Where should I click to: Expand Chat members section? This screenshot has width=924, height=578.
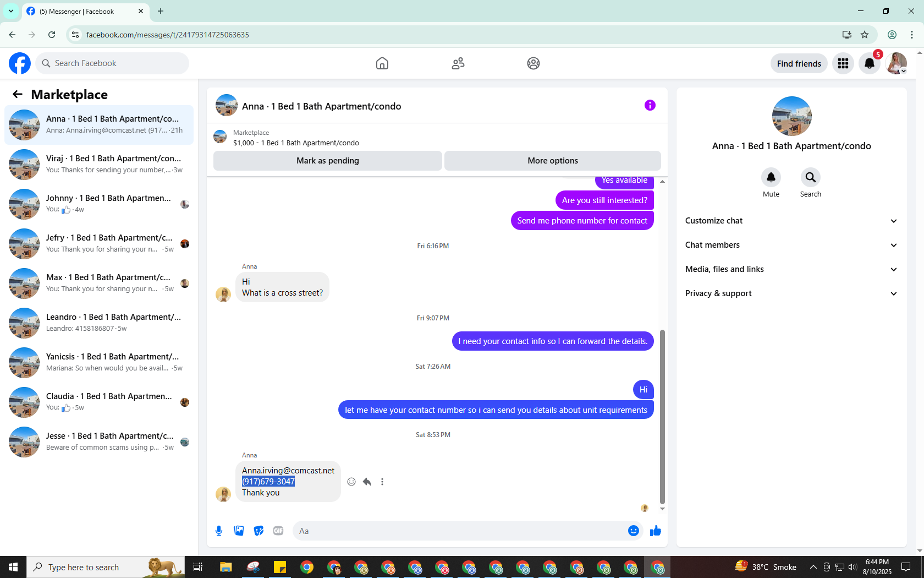[791, 245]
